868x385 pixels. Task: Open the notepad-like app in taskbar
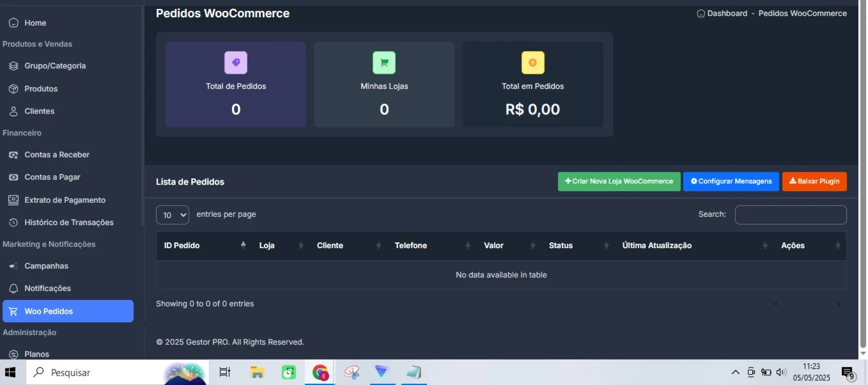tap(414, 372)
